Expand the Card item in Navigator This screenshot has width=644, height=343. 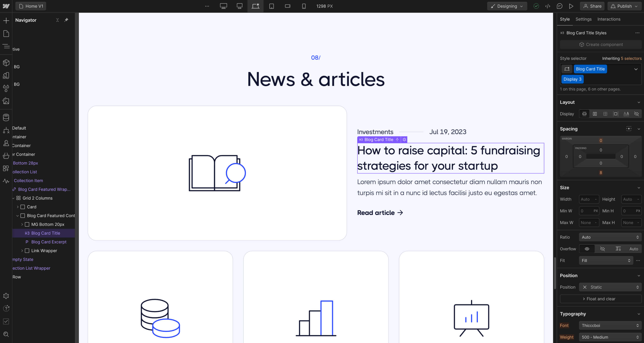(x=17, y=207)
